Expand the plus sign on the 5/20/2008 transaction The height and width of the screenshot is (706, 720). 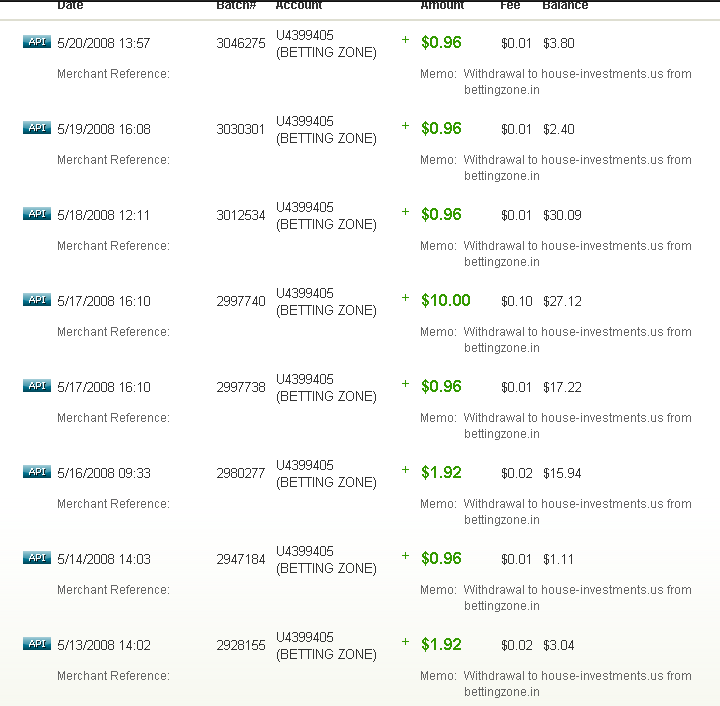pos(405,40)
